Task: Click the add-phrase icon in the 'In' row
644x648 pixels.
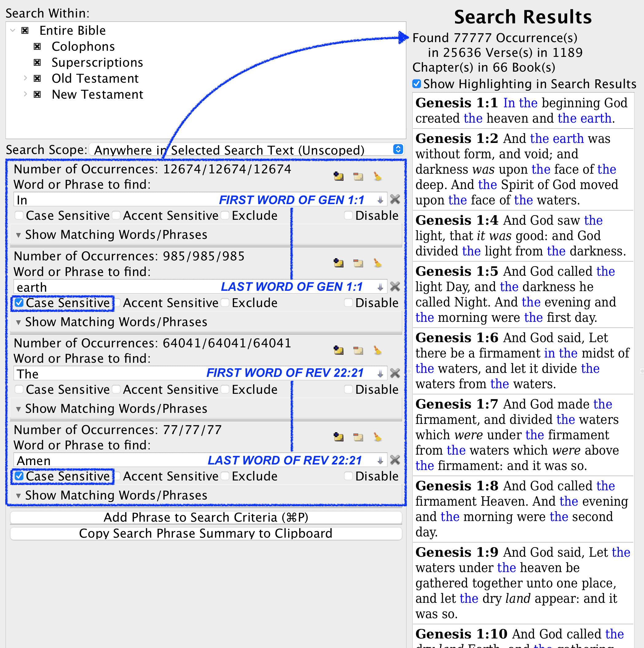Action: (338, 176)
